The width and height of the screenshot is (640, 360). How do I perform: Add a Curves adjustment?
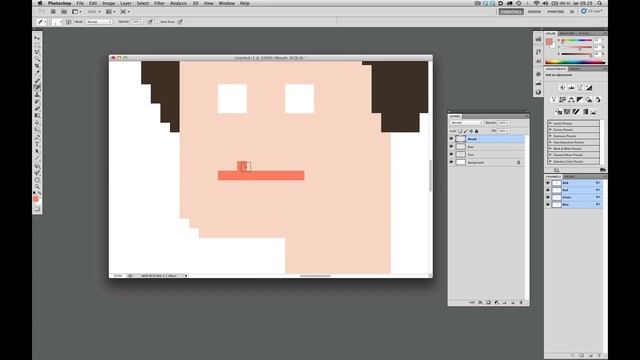[580, 88]
